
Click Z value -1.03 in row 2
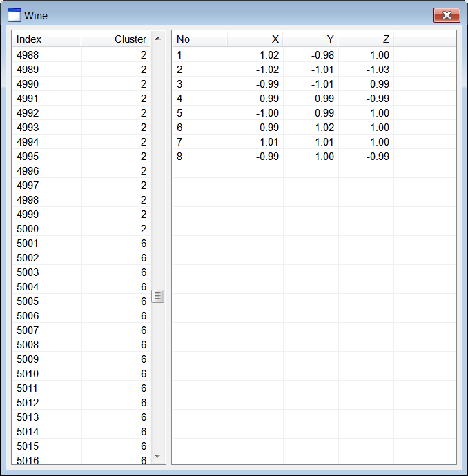point(378,70)
